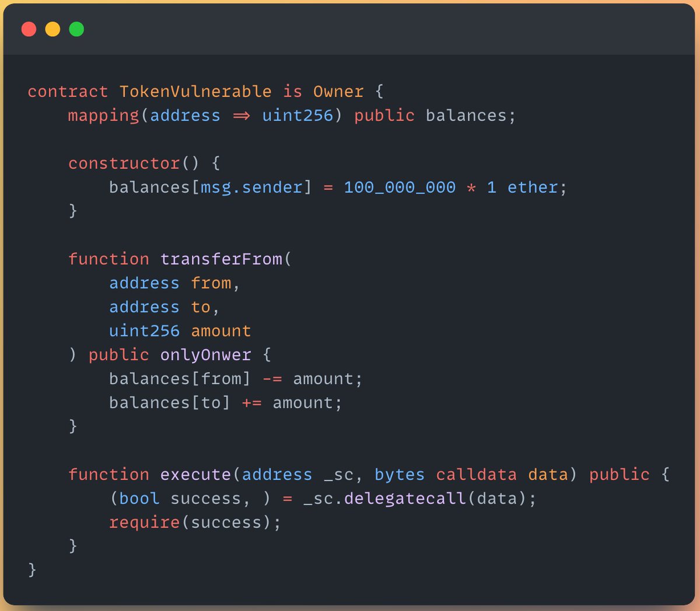700x611 pixels.
Task: Select "uint256" inside the mapping declaration
Action: [x=297, y=115]
